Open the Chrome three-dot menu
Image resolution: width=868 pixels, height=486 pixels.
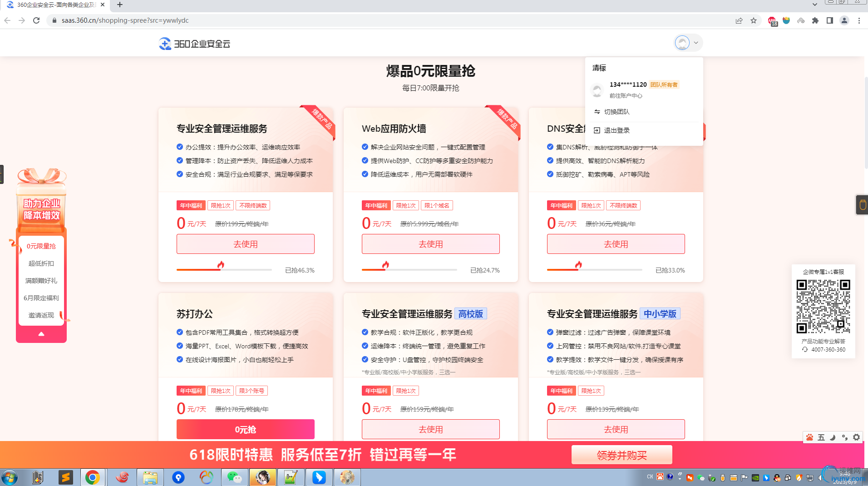(859, 20)
